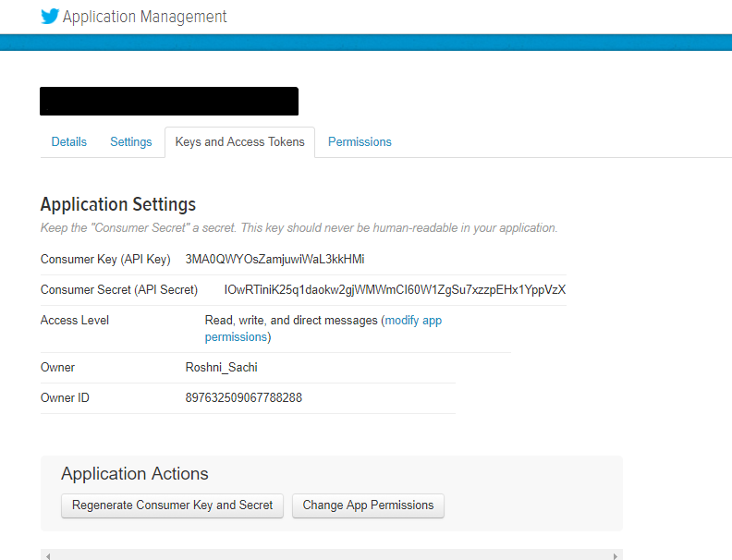Click the horizontal scrollbar right arrow

pos(616,555)
